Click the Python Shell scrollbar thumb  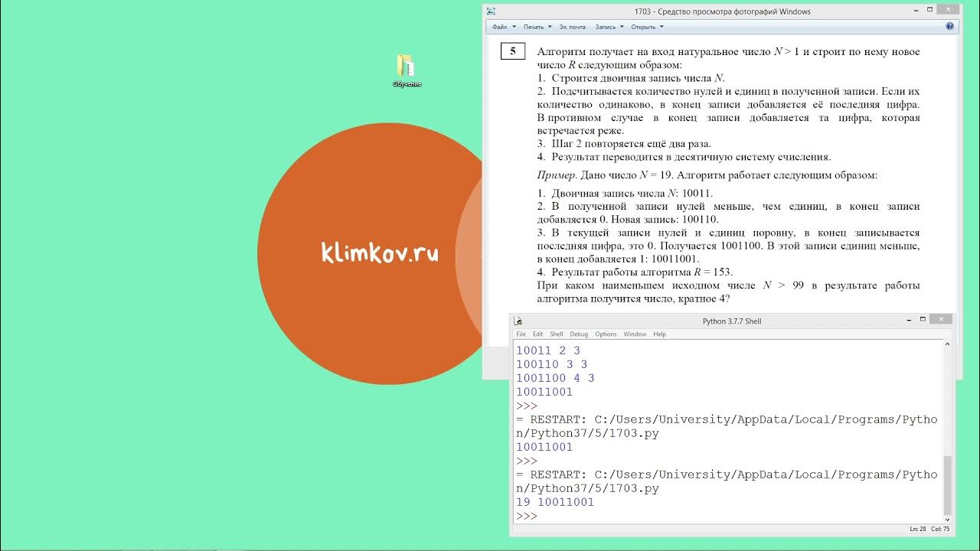947,485
